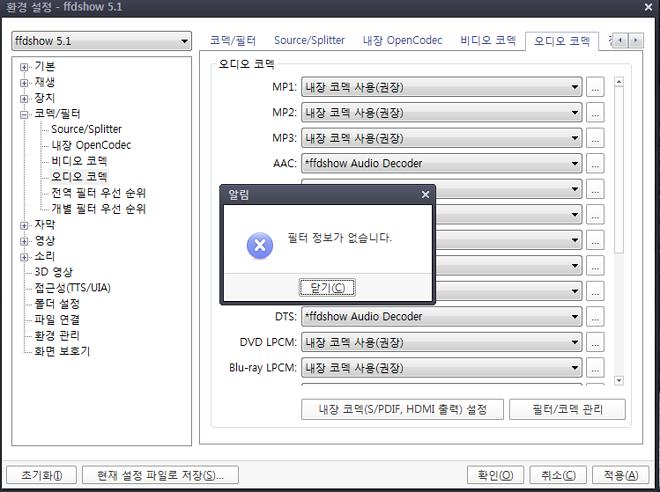Expand the 자막 tree node
Viewport: 660px width, 492px height.
pos(24,225)
